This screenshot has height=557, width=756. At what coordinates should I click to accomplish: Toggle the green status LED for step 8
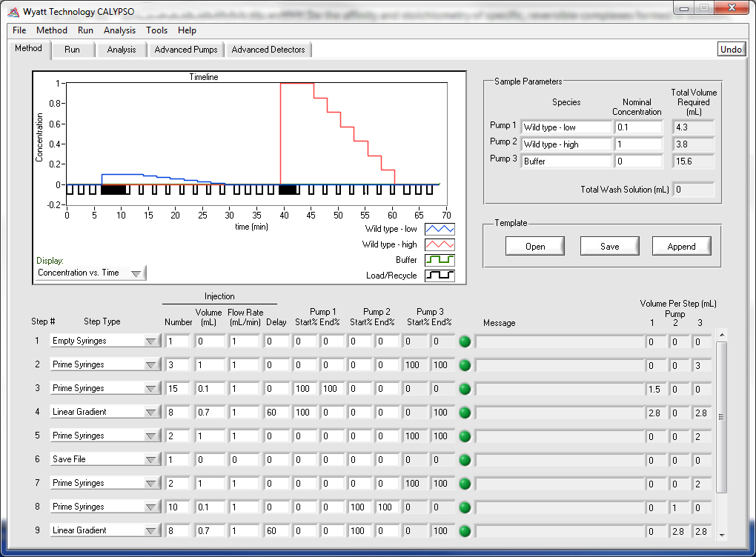465,507
